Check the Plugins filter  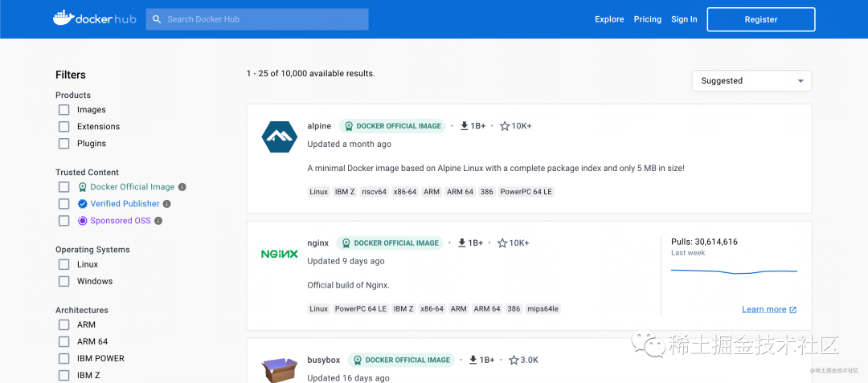point(64,144)
